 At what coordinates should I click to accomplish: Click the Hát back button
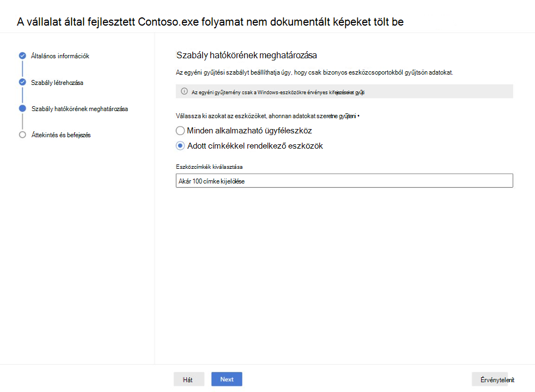tap(189, 379)
